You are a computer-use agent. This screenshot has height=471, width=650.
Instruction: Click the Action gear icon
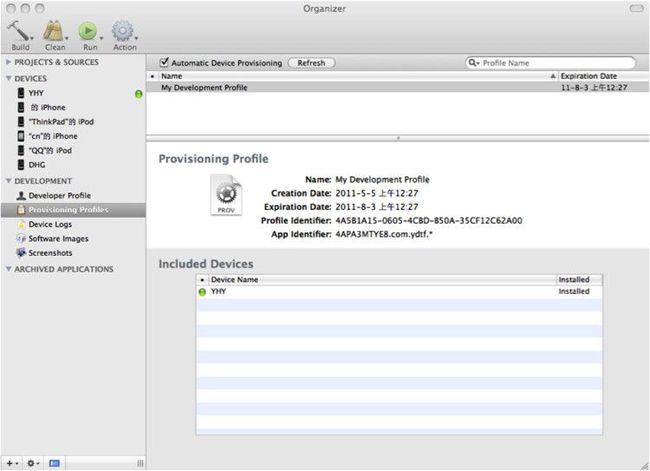pos(122,31)
